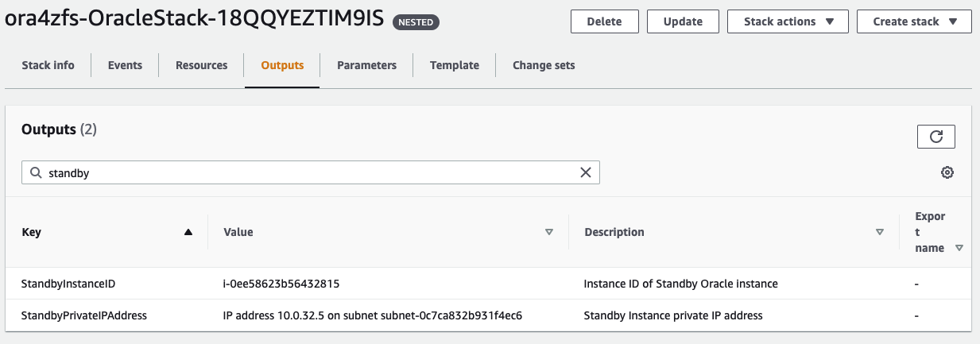Click the search magnifier icon
The height and width of the screenshot is (344, 980).
(x=36, y=172)
